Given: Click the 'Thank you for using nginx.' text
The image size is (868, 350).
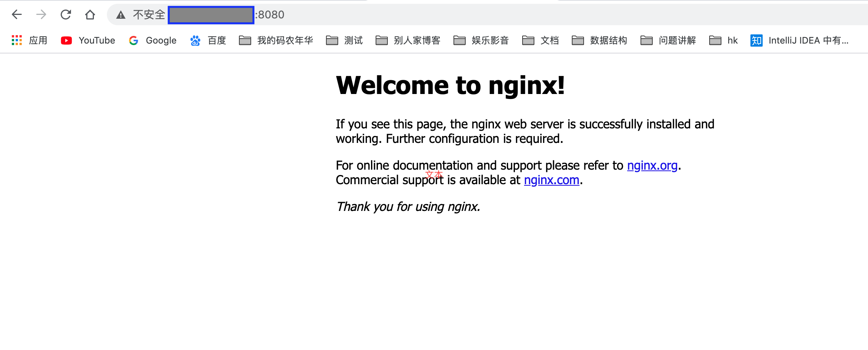Looking at the screenshot, I should [x=408, y=207].
